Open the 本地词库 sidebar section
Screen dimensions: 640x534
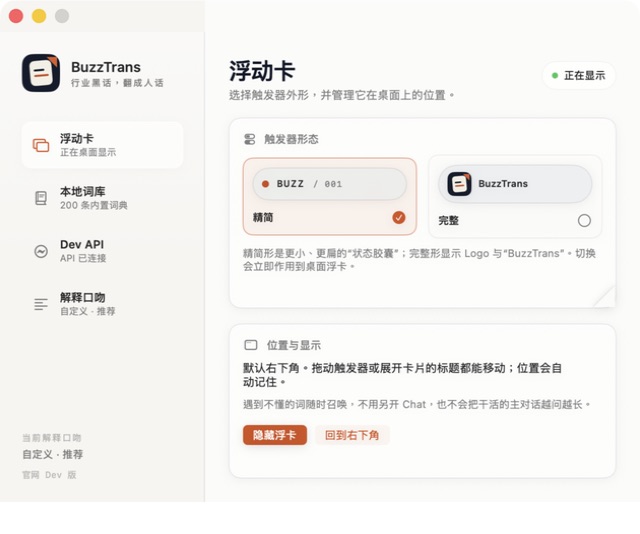pyautogui.click(x=102, y=198)
